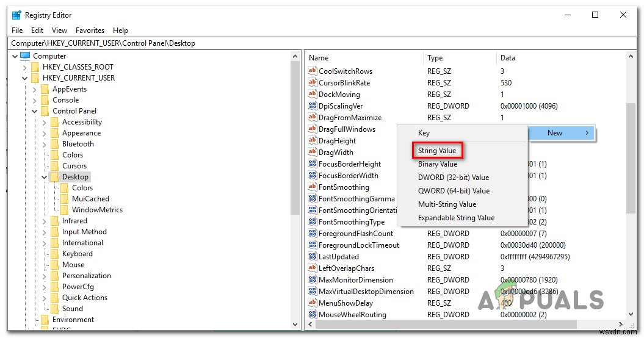The image size is (644, 338).
Task: Click the FocusBorderWidth DWORD icon
Action: click(312, 175)
